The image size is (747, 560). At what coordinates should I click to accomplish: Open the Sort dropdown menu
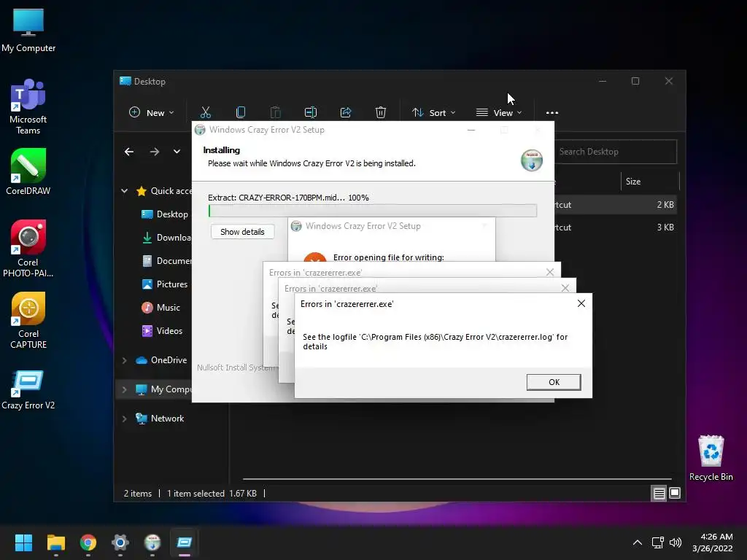(x=434, y=113)
